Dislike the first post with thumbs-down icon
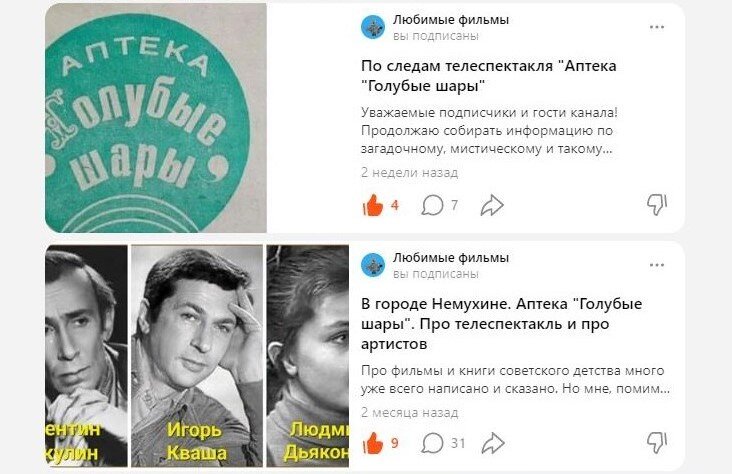Screen dimensions: 732x474 click(x=657, y=205)
